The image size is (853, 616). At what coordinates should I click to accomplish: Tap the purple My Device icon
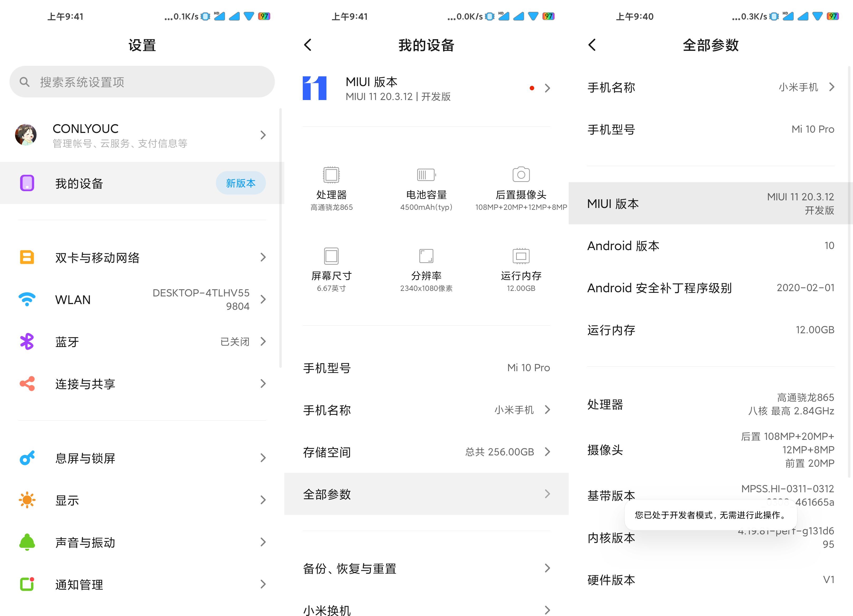tap(27, 183)
